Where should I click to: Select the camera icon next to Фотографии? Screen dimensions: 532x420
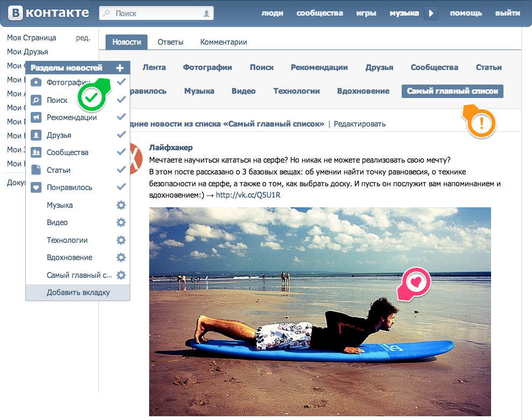(x=35, y=82)
